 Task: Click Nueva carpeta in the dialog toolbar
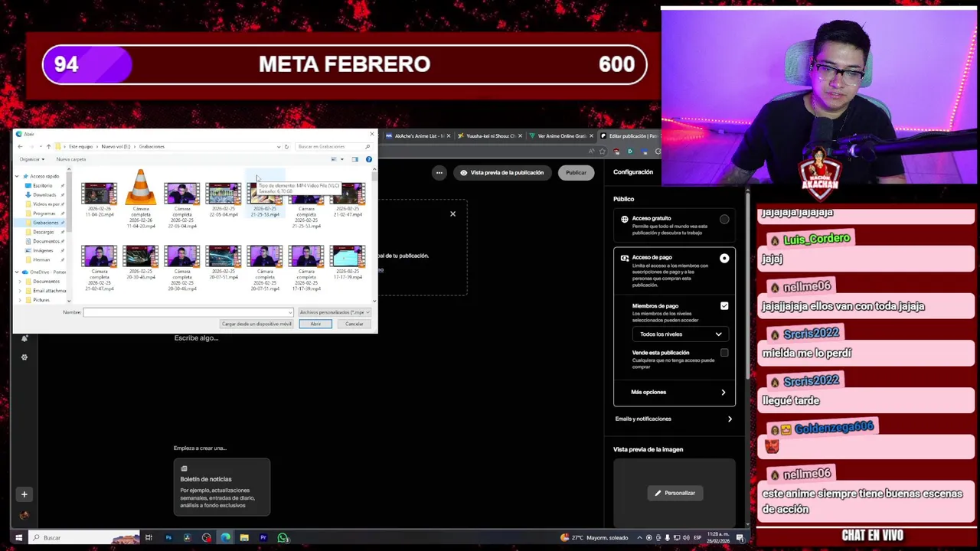(71, 159)
